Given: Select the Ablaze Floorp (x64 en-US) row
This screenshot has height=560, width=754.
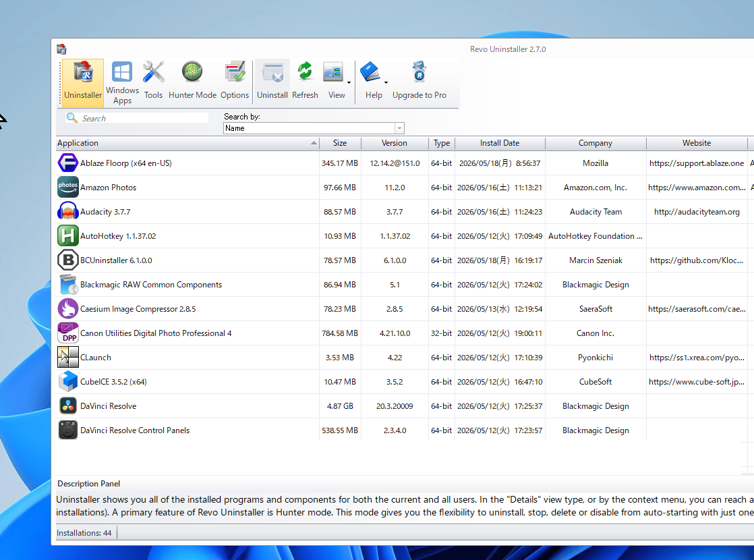Looking at the screenshot, I should coord(405,163).
